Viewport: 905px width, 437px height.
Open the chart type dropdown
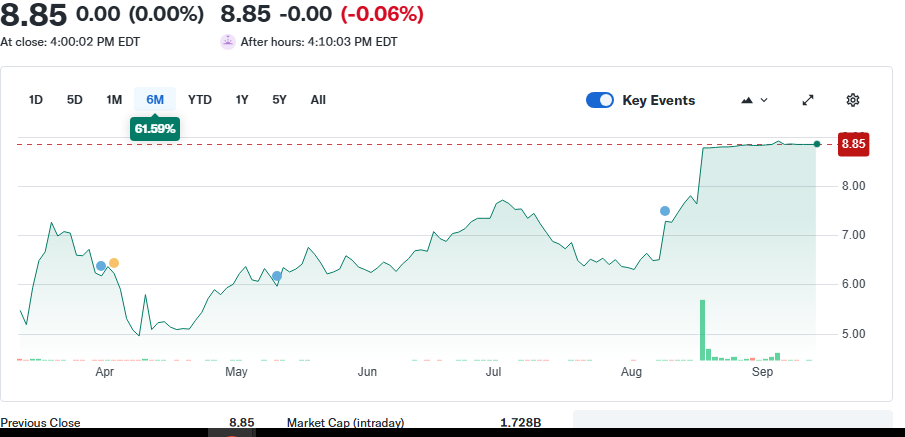(754, 100)
